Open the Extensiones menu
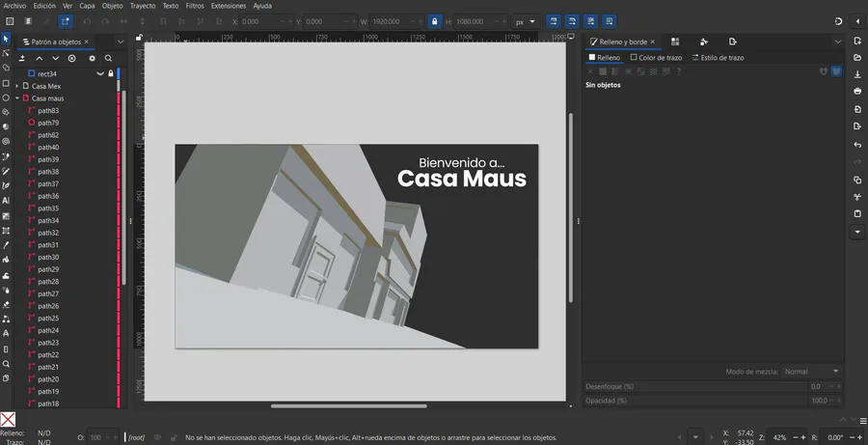Viewport: 868px width, 445px height. click(229, 6)
